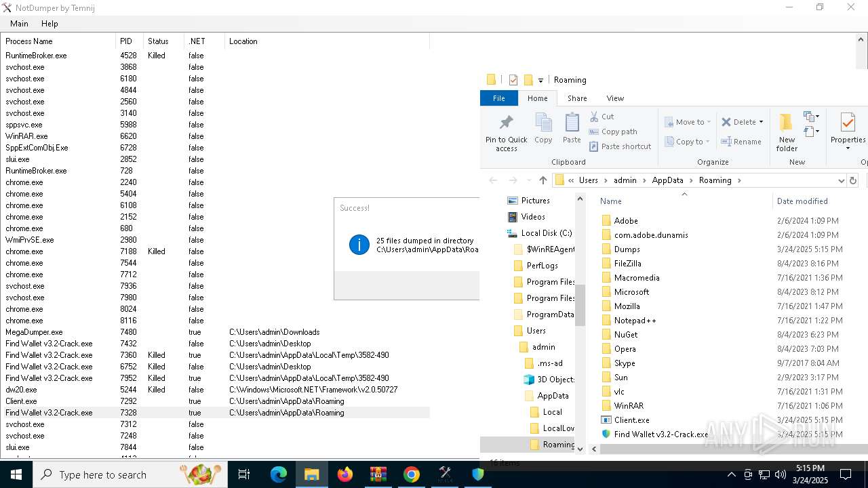Image resolution: width=868 pixels, height=488 pixels.
Task: Select MegaDumper.exe process row
Action: 216,332
